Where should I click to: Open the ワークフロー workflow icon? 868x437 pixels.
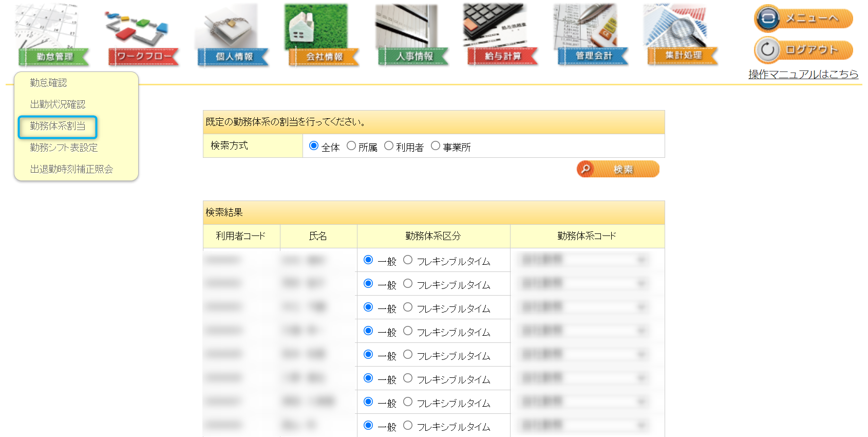143,36
